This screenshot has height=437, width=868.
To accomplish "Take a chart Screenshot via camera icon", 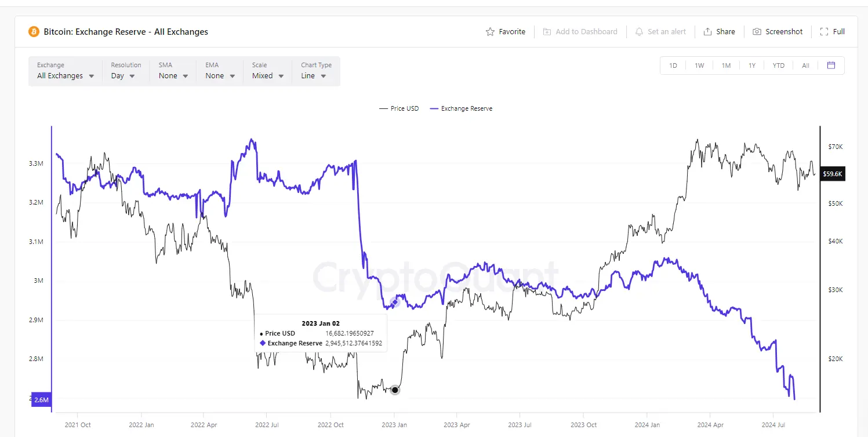I will tap(757, 31).
